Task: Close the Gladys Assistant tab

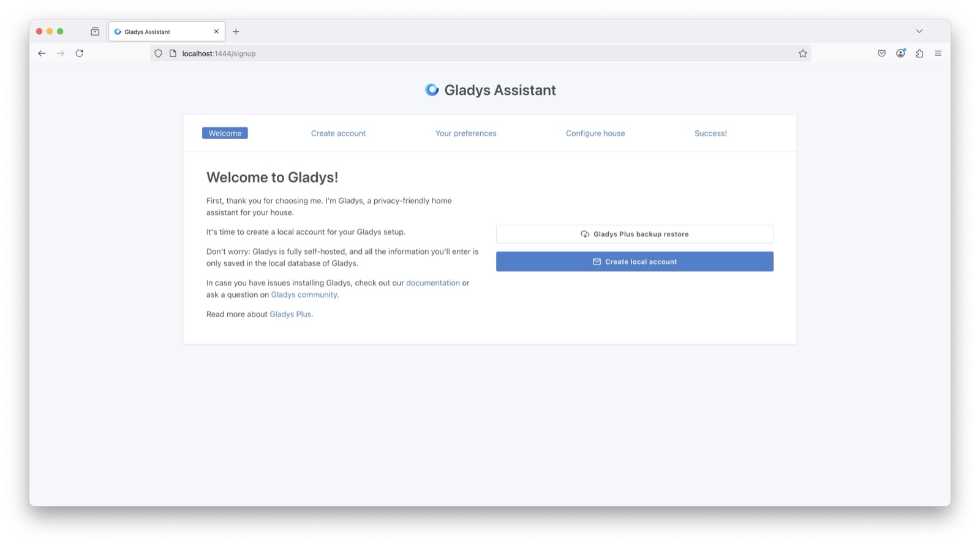Action: click(216, 31)
